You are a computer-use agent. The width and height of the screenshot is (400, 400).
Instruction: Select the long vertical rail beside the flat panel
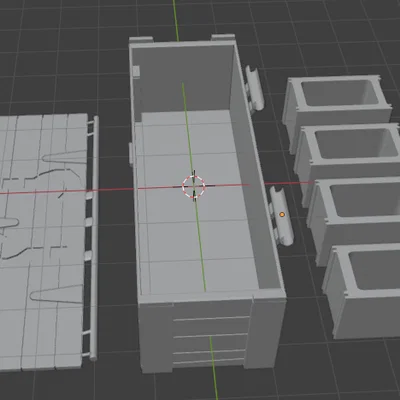94,238
